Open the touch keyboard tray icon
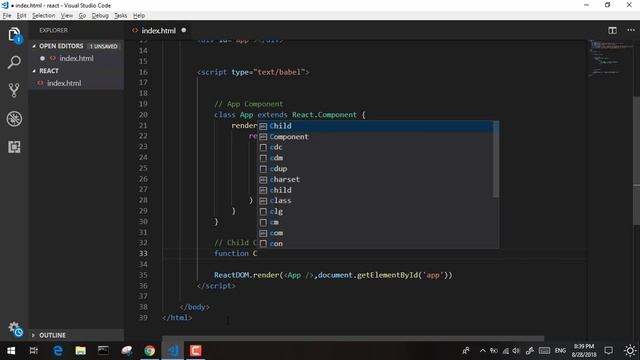Image resolution: width=640 pixels, height=360 pixels. [x=544, y=351]
